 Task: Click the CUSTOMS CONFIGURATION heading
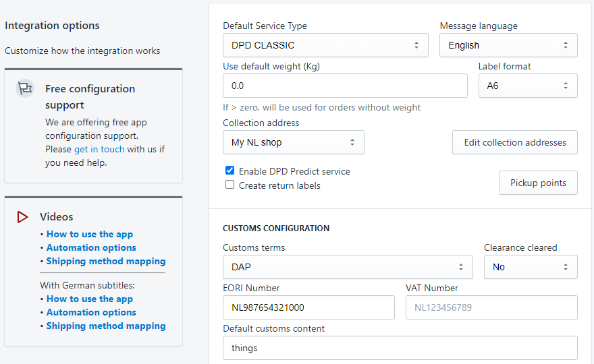276,228
